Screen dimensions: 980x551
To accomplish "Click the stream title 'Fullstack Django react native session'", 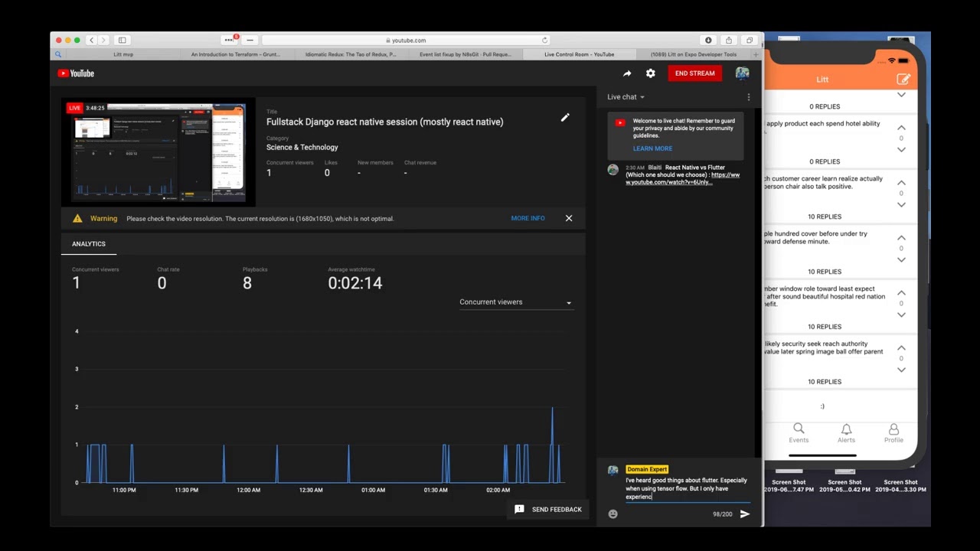I will click(384, 122).
